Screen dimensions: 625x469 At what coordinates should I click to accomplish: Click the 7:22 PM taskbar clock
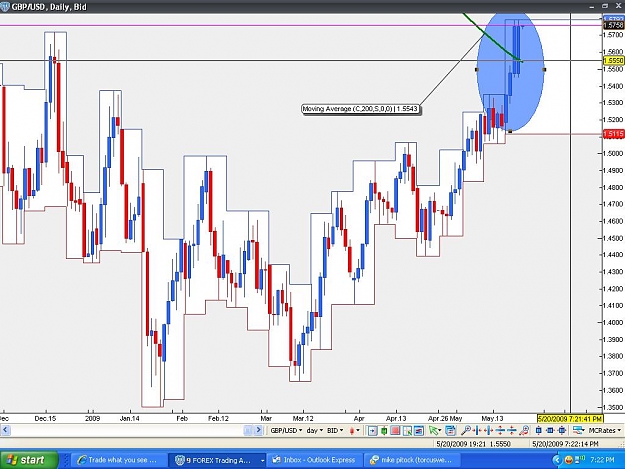tap(602, 460)
